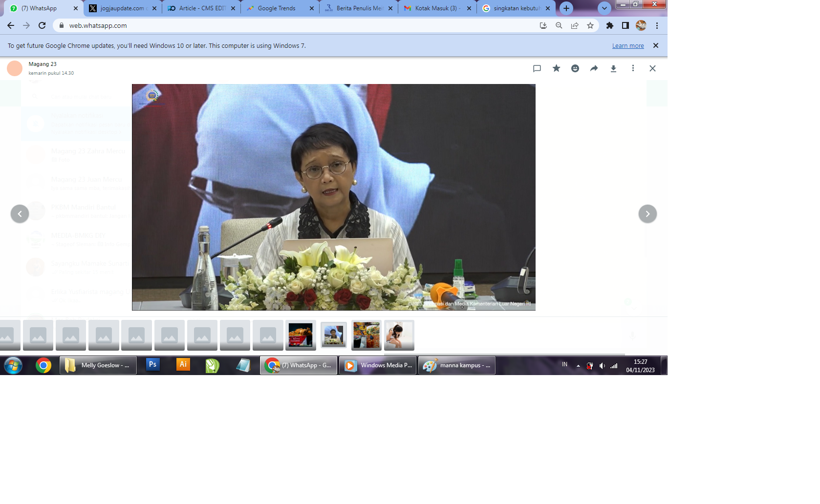Image resolution: width=820 pixels, height=504 pixels.
Task: Switch to Article - CMS EDIT tab
Action: click(201, 8)
